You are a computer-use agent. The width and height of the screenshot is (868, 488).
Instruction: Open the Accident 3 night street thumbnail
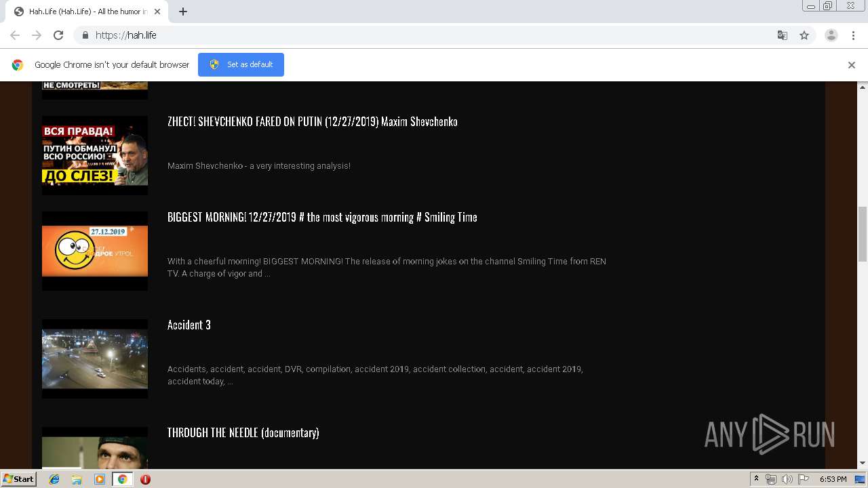point(95,359)
